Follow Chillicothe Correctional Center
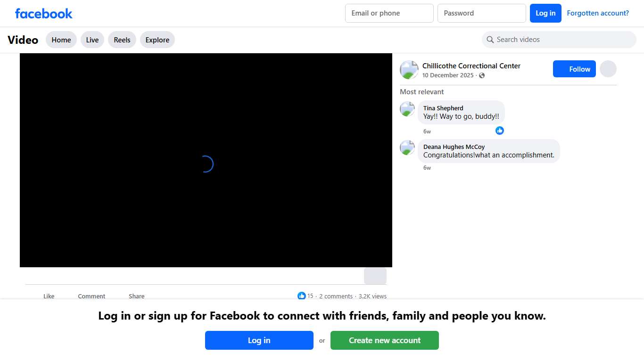Image resolution: width=644 pixels, height=362 pixels. click(574, 69)
